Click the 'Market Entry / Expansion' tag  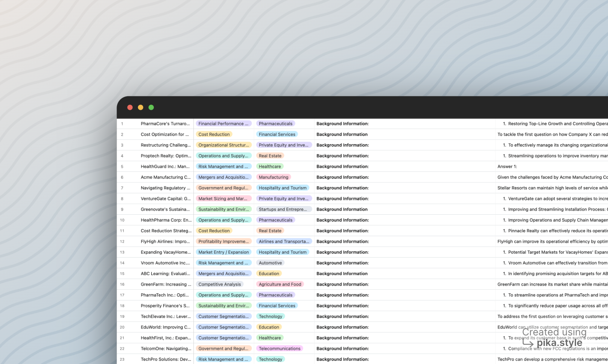pyautogui.click(x=223, y=252)
